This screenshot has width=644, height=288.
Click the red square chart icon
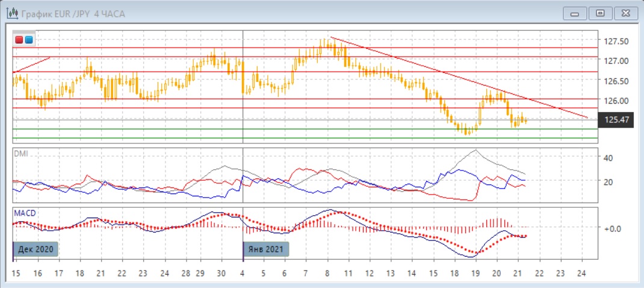coord(20,40)
